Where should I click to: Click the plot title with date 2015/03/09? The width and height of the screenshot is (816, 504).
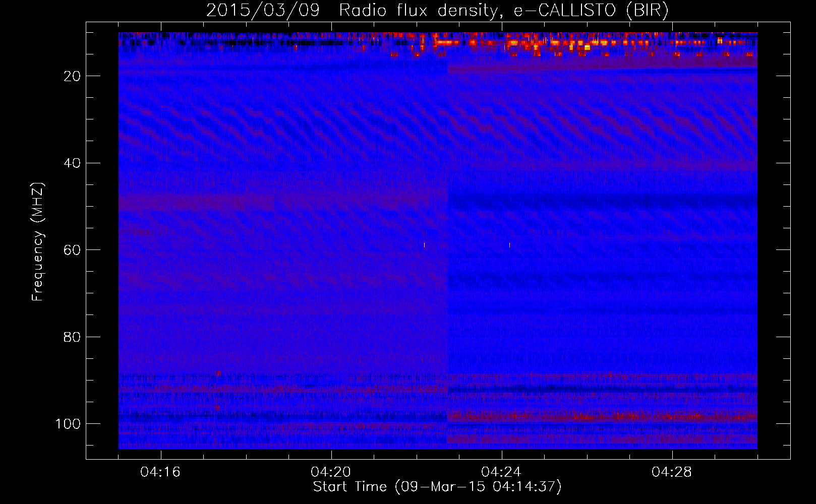tap(437, 10)
